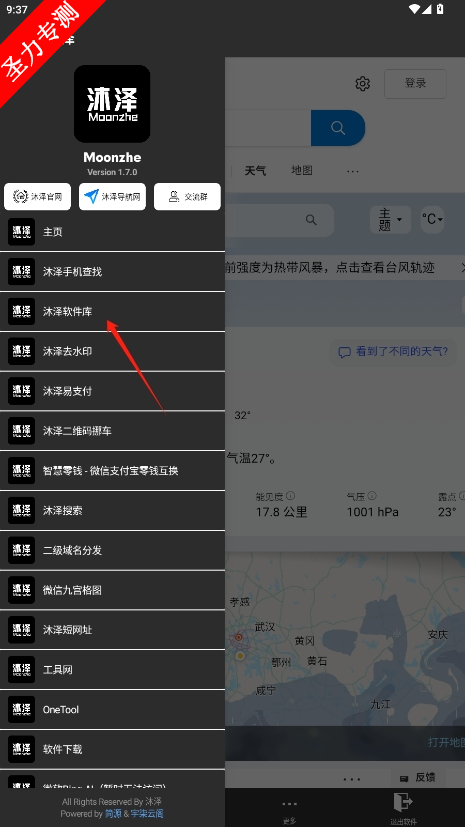Open the three-dots overflow next to 地图
The width and height of the screenshot is (465, 827).
(x=353, y=171)
